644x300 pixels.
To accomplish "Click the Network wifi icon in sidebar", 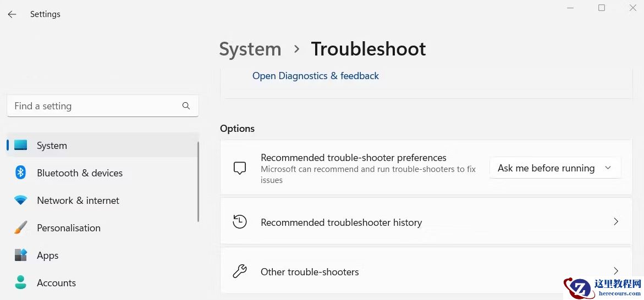I will (x=21, y=201).
